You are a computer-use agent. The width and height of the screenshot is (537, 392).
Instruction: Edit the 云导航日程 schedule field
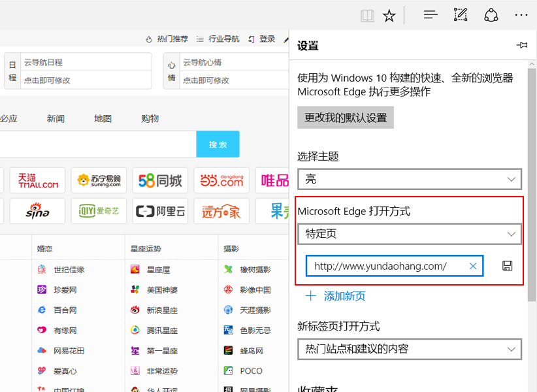[86, 62]
